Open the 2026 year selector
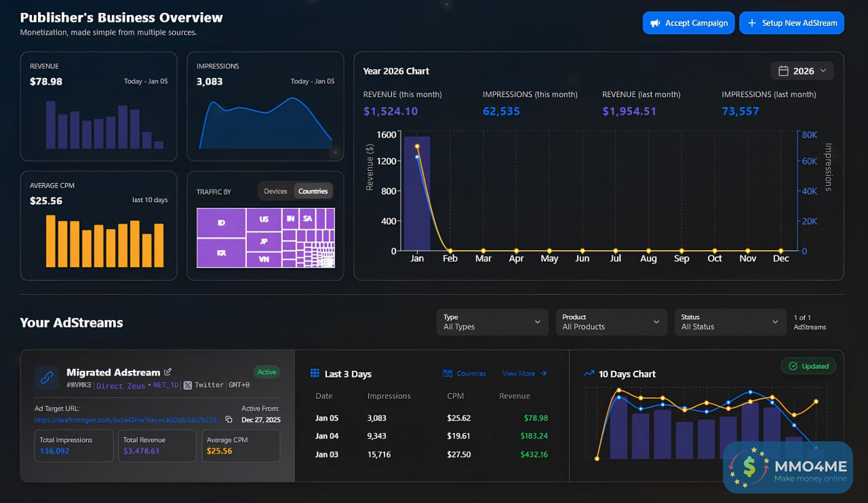The height and width of the screenshot is (503, 868). pyautogui.click(x=802, y=71)
